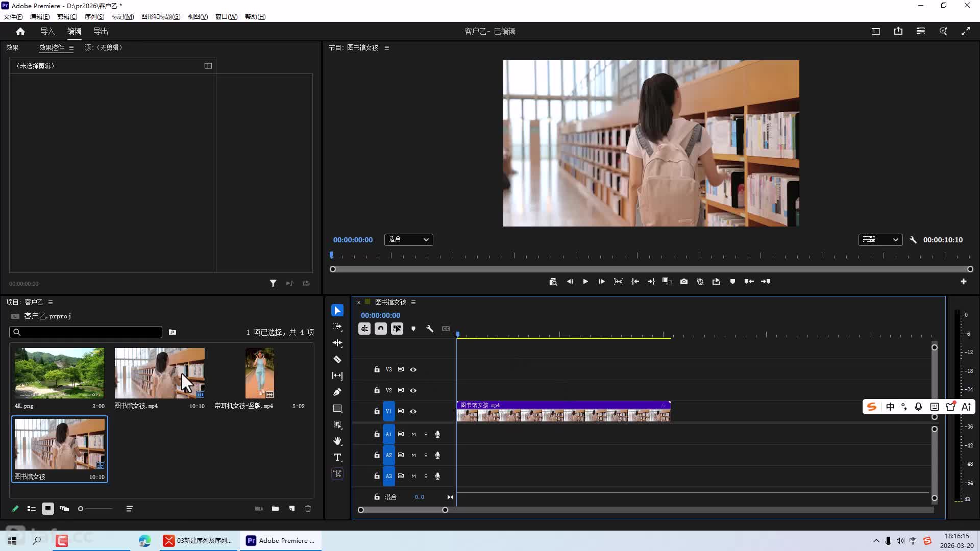Screen dimensions: 980x551
Task: Click Go to In point button
Action: tap(635, 282)
